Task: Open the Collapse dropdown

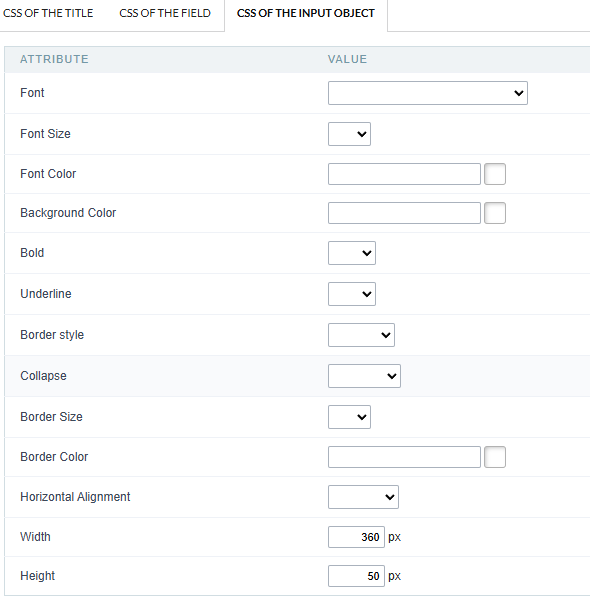Action: click(x=364, y=376)
